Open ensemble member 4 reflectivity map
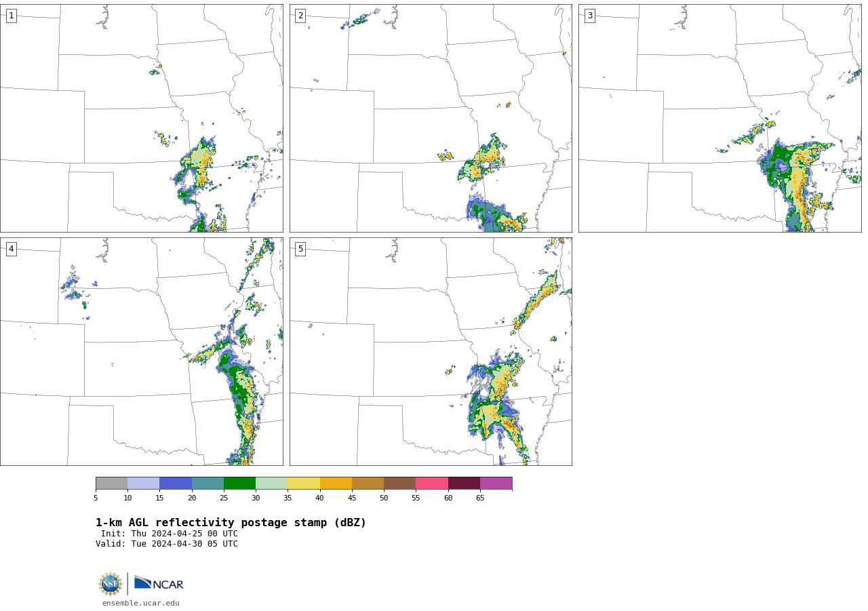The height and width of the screenshot is (611, 868). [141, 351]
